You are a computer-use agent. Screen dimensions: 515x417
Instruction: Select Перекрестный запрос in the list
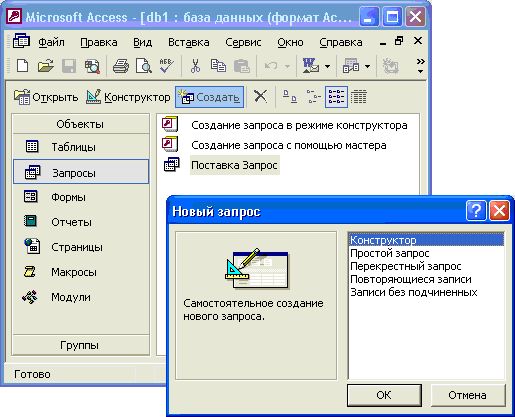coord(406,266)
